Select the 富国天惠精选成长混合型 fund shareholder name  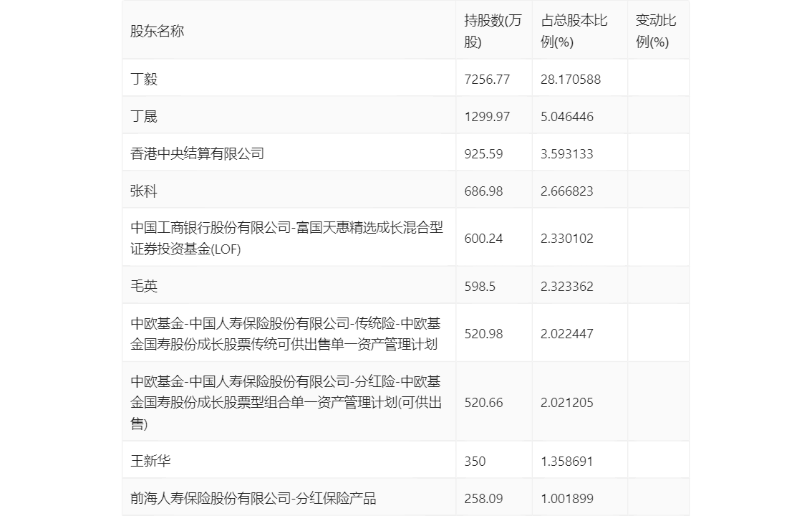point(287,239)
